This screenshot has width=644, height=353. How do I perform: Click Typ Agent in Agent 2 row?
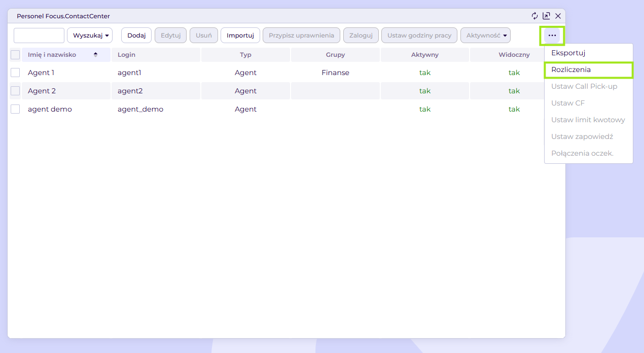coord(245,91)
